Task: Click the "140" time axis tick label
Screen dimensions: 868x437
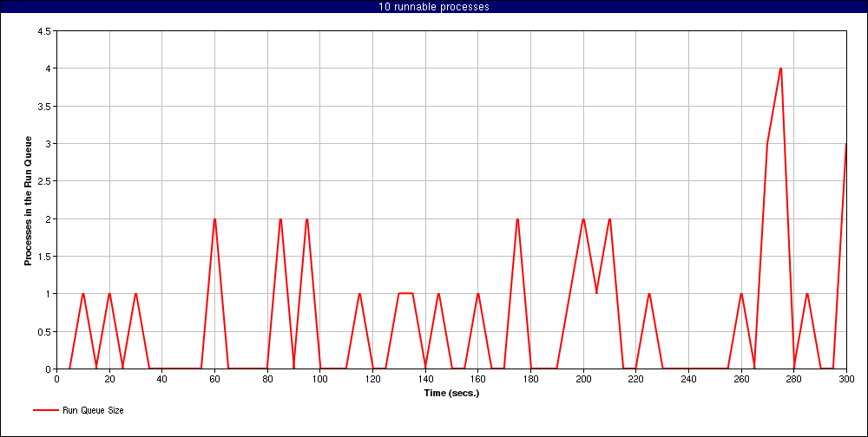Action: tap(425, 380)
